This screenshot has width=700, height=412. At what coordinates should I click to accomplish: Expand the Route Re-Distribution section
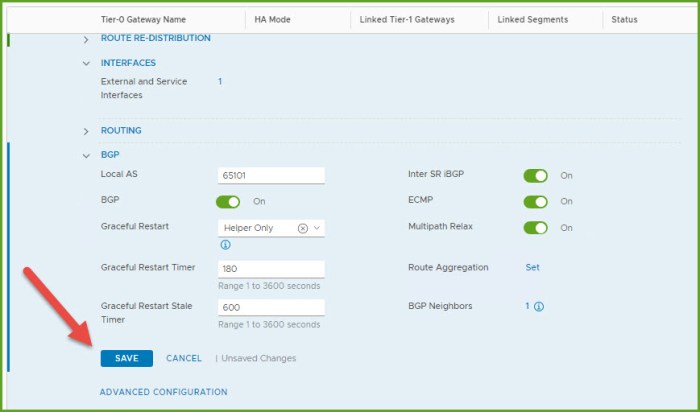86,38
